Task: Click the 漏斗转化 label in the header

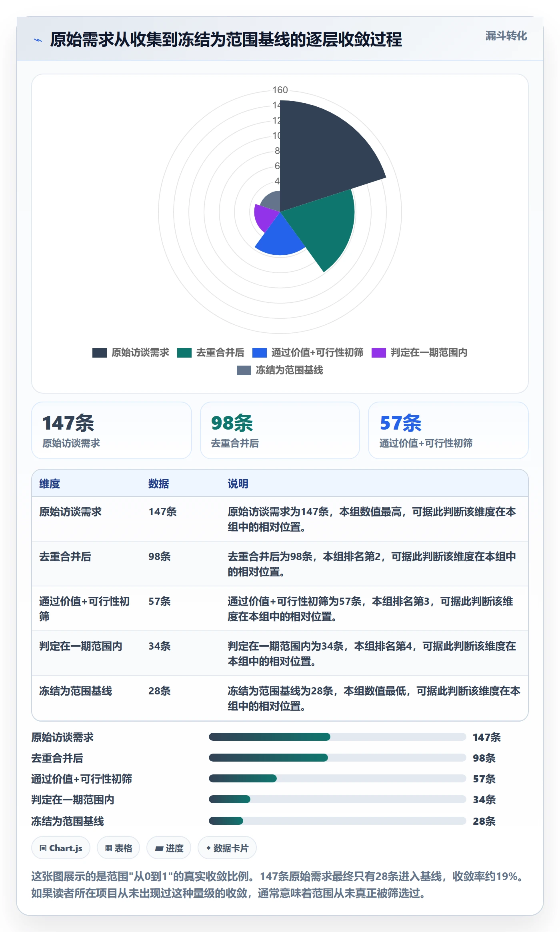Action: pyautogui.click(x=506, y=36)
